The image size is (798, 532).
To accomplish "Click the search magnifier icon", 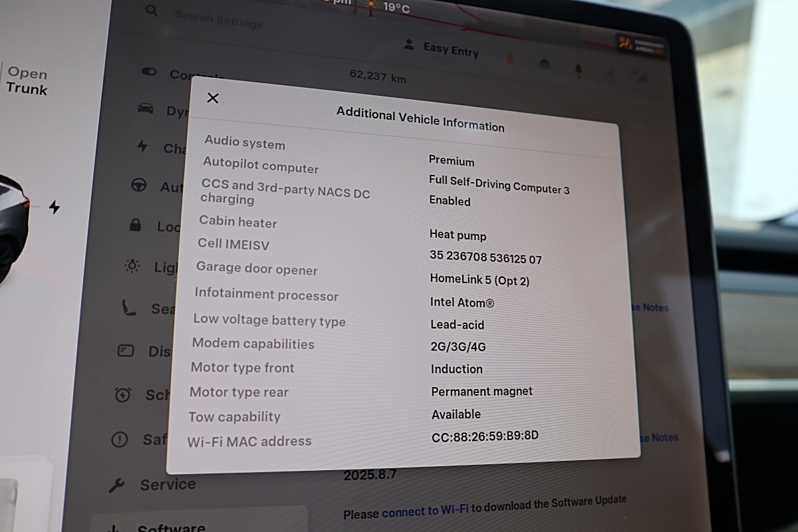I will click(x=152, y=10).
